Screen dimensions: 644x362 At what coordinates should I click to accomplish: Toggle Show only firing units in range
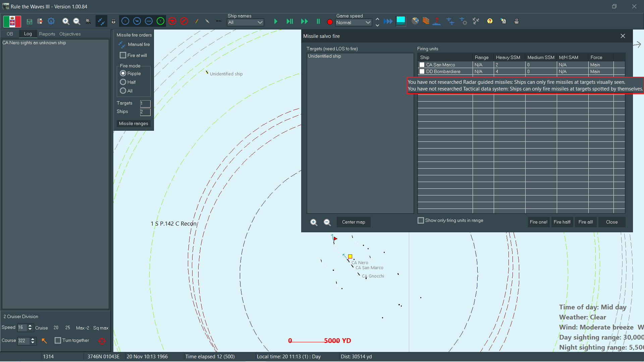point(421,220)
